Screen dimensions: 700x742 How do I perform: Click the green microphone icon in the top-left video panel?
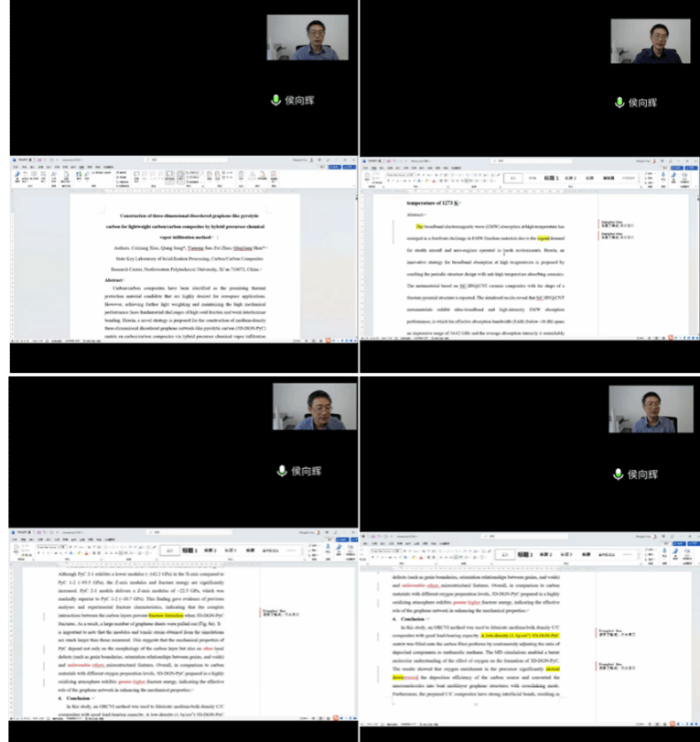276,99
